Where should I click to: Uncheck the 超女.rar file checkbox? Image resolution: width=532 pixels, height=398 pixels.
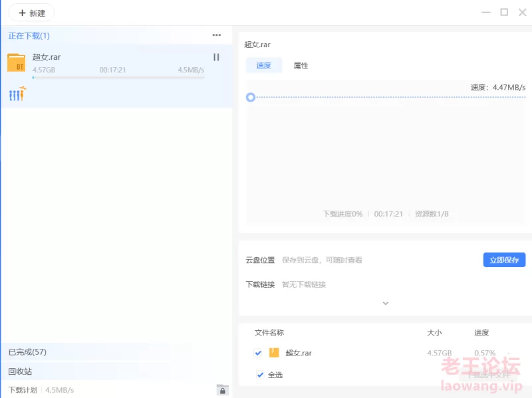point(258,353)
